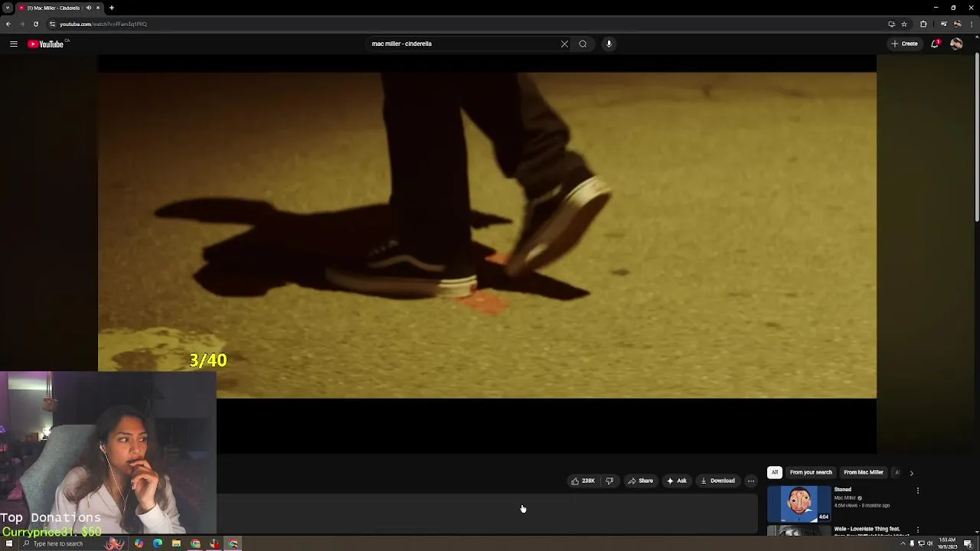Reload the YouTube page
The image size is (980, 551).
click(35, 24)
